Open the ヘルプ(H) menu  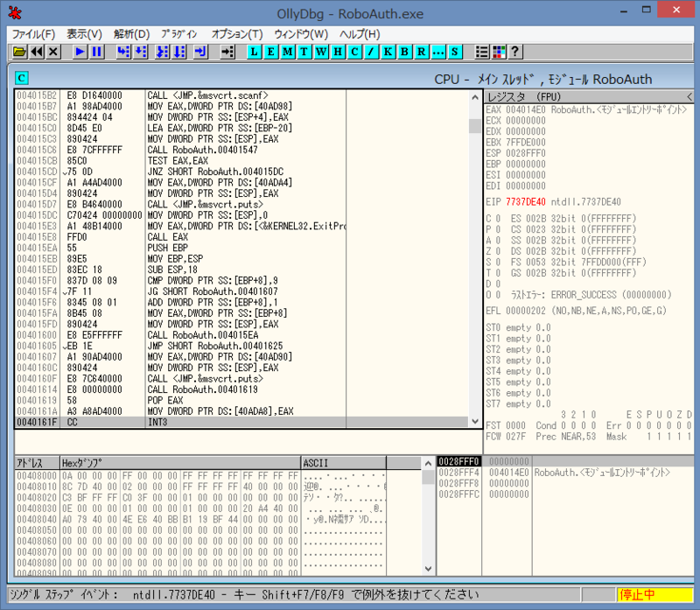click(360, 34)
